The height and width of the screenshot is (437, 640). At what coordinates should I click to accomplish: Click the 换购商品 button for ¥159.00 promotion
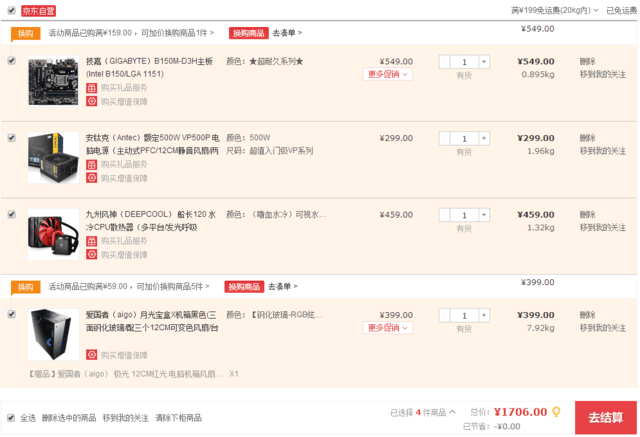(249, 33)
